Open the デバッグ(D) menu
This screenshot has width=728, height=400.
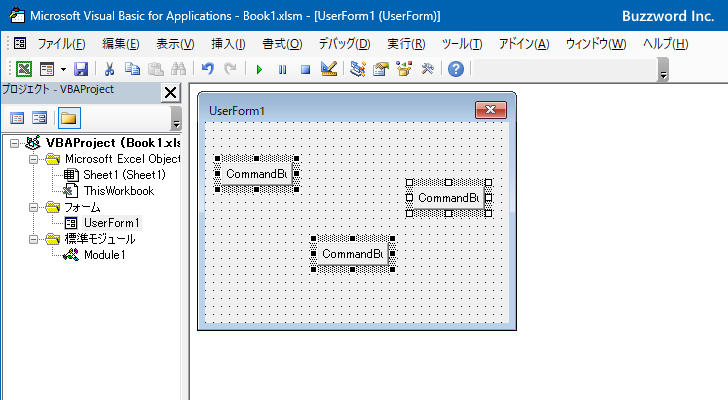(x=344, y=44)
